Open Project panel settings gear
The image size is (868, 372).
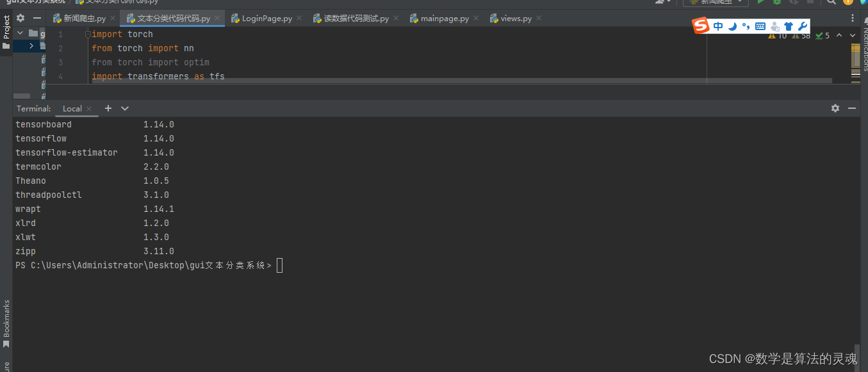coord(20,19)
